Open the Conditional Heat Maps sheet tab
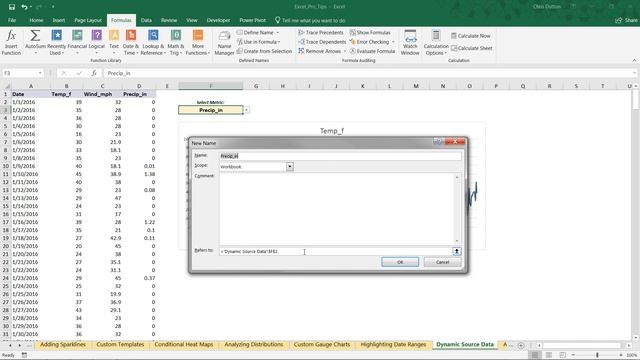Viewport: 640px width, 360px height. [184, 344]
